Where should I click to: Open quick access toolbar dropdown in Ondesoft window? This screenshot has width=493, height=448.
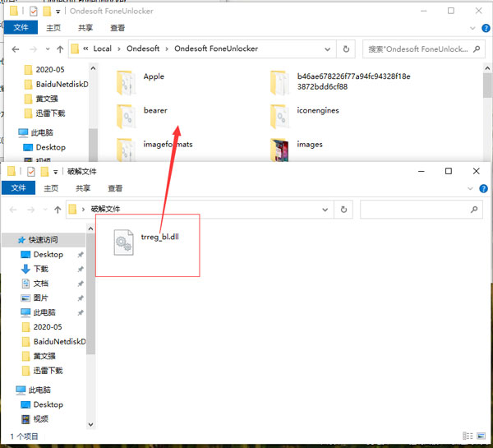coord(58,12)
